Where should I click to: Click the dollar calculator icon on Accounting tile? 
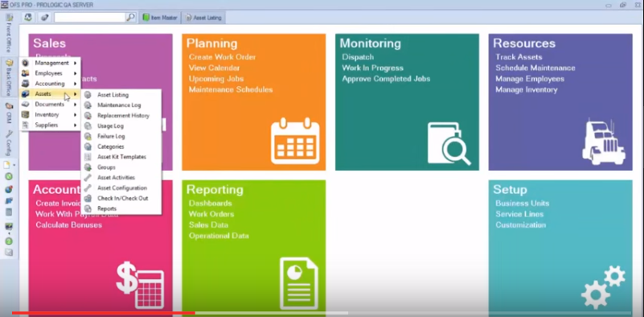coord(140,285)
